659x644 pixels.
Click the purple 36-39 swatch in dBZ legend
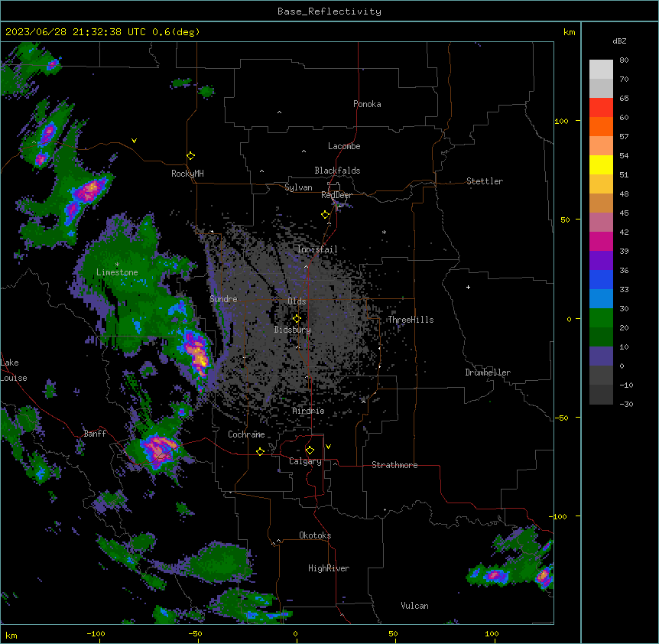tap(601, 261)
